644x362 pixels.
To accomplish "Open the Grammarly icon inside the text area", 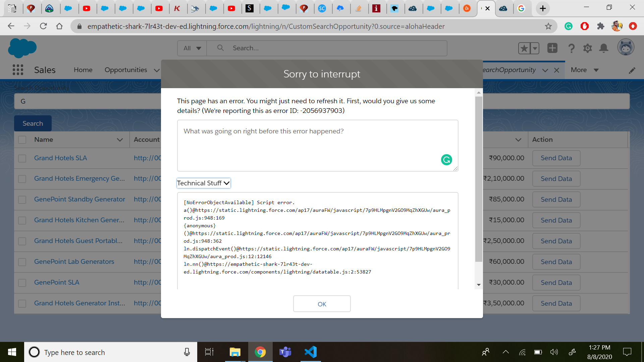I will (446, 160).
